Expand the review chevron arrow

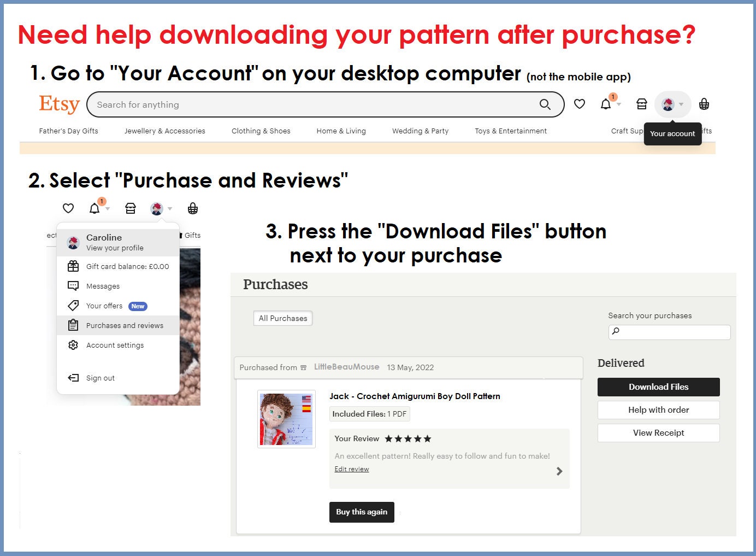559,471
